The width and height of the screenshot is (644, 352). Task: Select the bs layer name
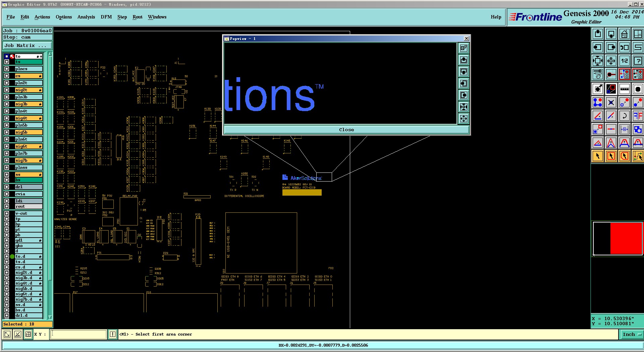click(29, 180)
